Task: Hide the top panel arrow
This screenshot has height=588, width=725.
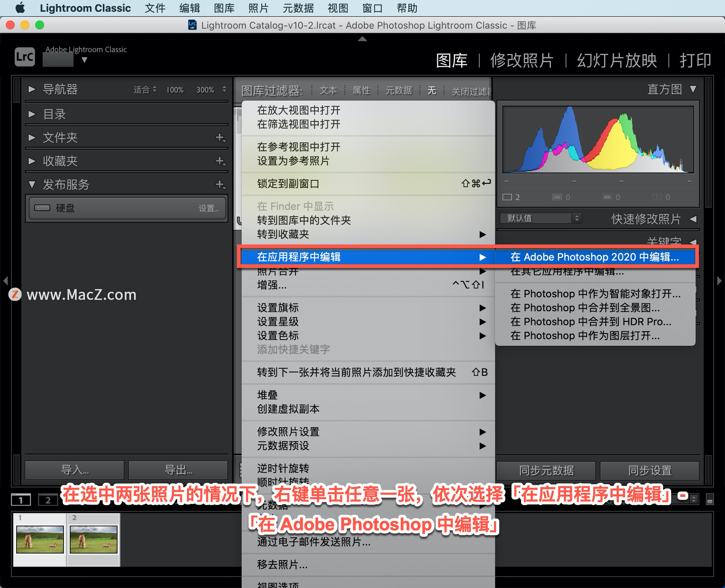Action: click(362, 39)
